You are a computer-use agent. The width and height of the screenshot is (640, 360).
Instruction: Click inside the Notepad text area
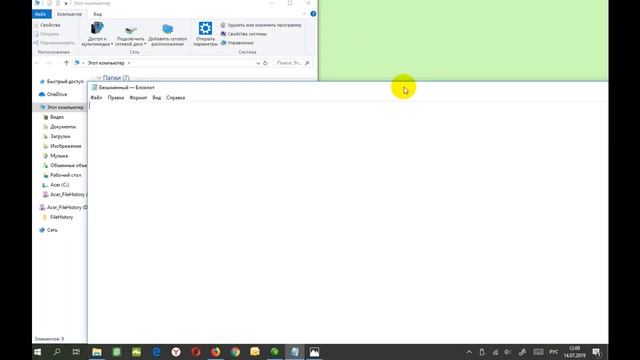point(347,222)
